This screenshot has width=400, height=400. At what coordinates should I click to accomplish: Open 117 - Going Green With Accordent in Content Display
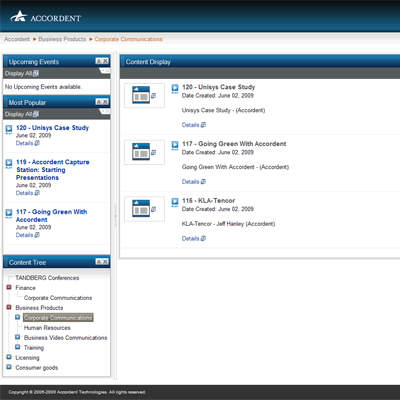pyautogui.click(x=234, y=144)
